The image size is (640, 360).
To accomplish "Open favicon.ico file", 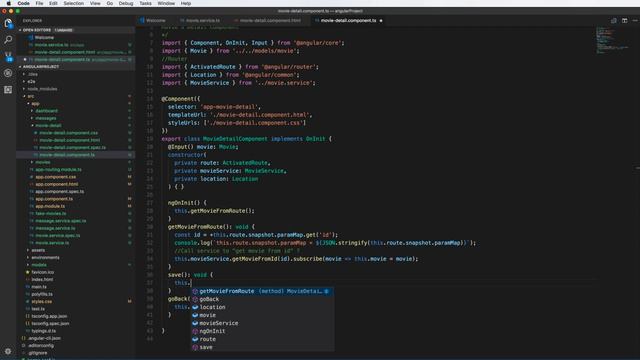I will click(42, 272).
